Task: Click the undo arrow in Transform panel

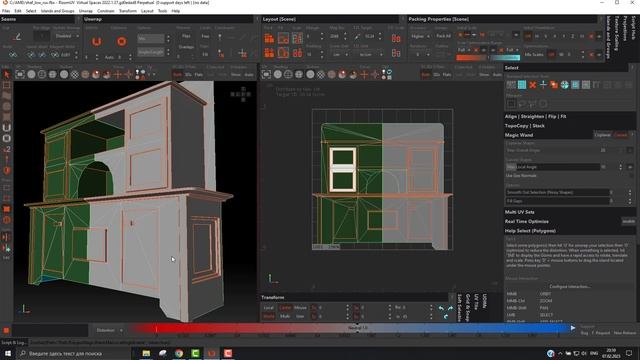Action: click(441, 308)
